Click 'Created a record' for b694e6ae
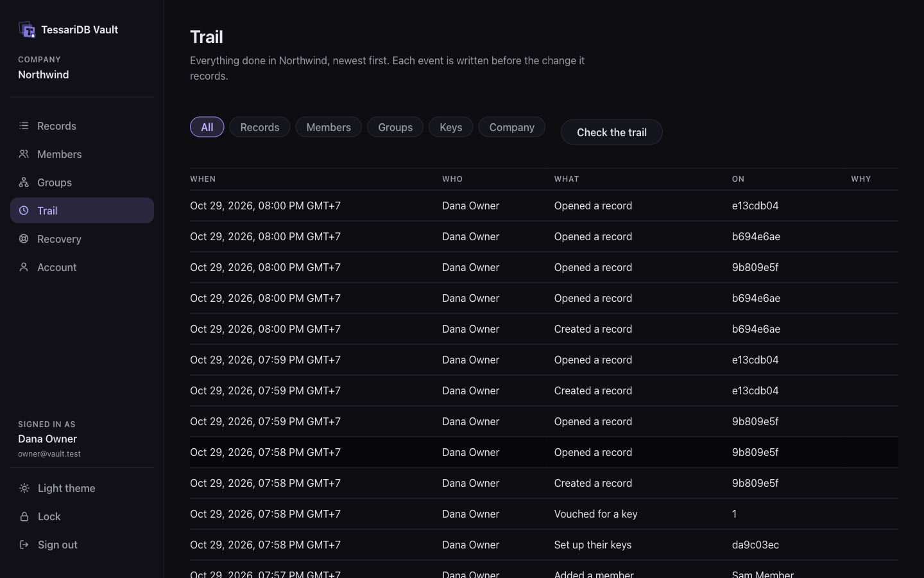 (x=593, y=329)
